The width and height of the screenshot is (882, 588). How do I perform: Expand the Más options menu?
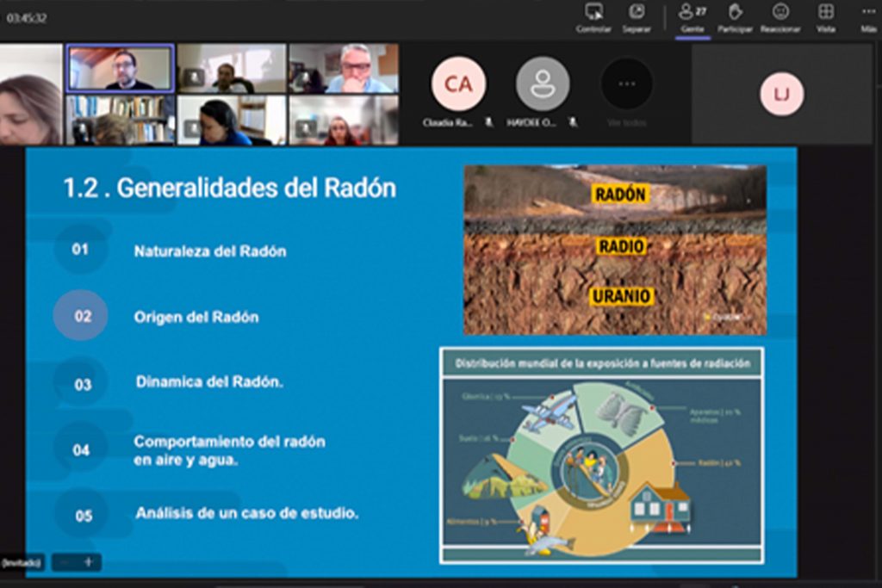point(868,12)
